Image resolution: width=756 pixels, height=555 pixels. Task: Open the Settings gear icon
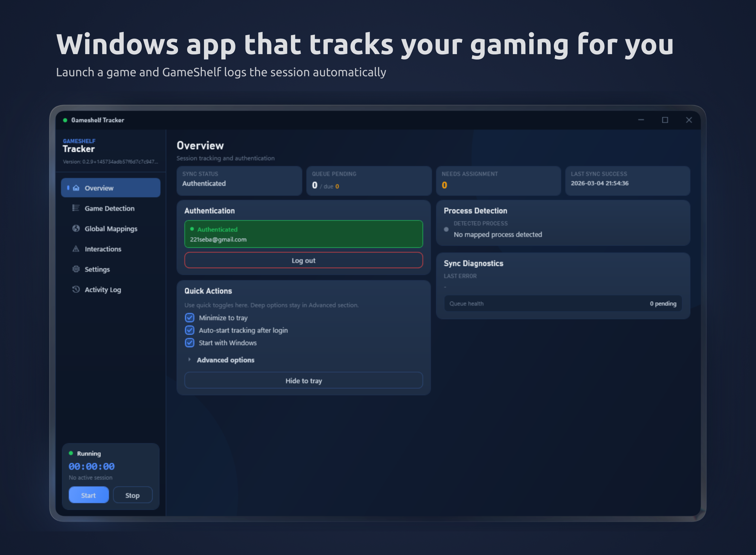pos(76,269)
